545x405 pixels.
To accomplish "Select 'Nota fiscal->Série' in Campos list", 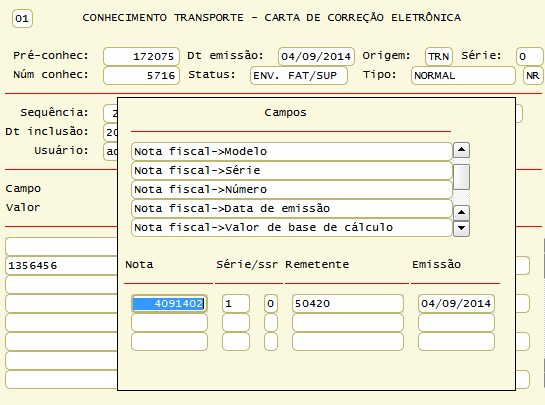I will click(292, 171).
